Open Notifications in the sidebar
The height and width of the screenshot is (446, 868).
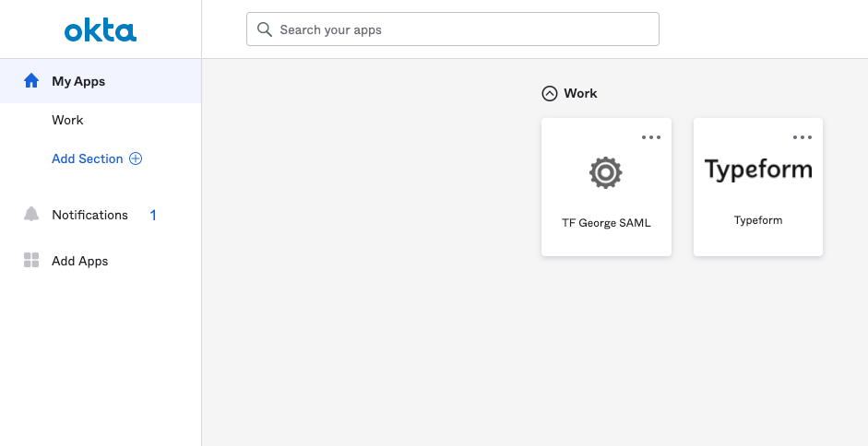(89, 215)
